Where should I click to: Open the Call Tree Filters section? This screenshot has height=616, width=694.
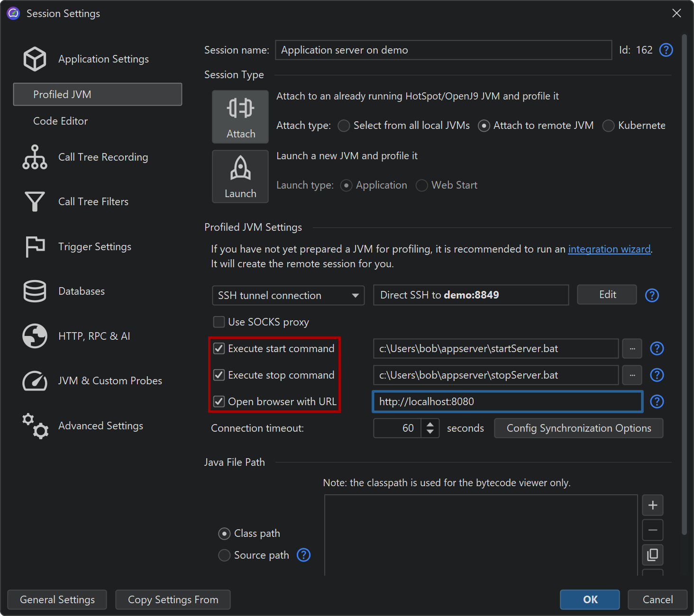click(x=93, y=202)
